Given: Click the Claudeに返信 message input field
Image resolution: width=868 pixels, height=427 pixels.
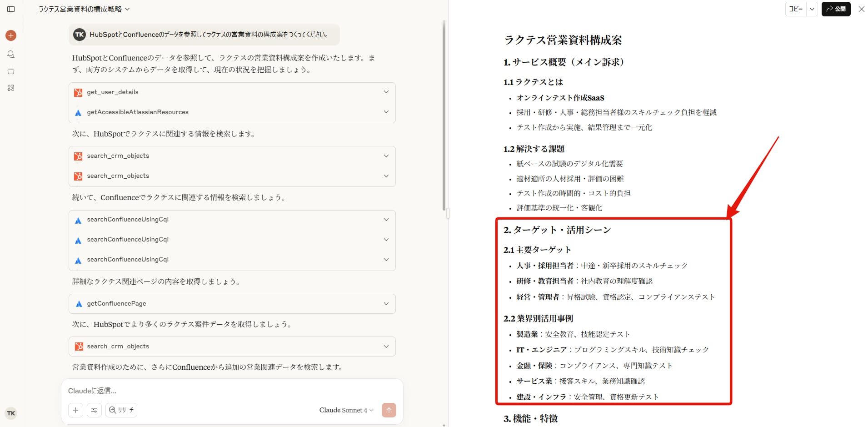Looking at the screenshot, I should (x=232, y=391).
